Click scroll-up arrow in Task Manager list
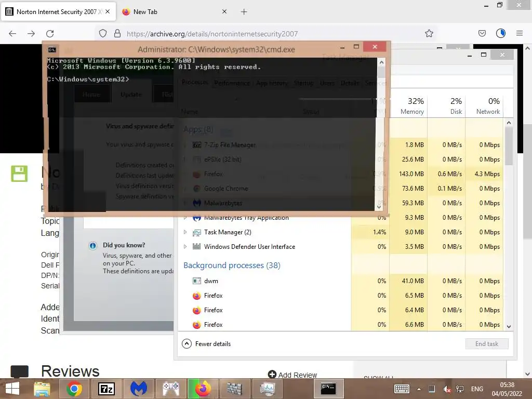 tap(509, 123)
